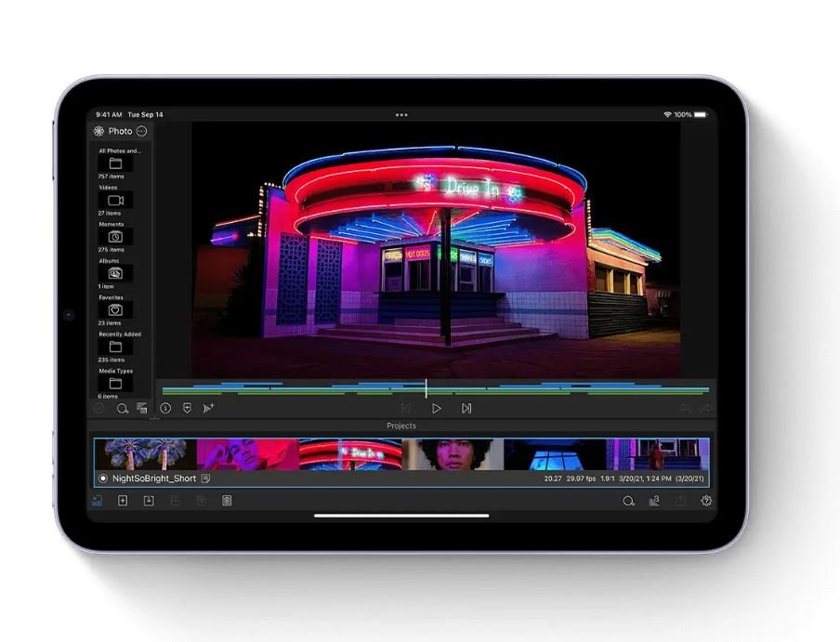Click the add new project plus icon

click(x=122, y=501)
